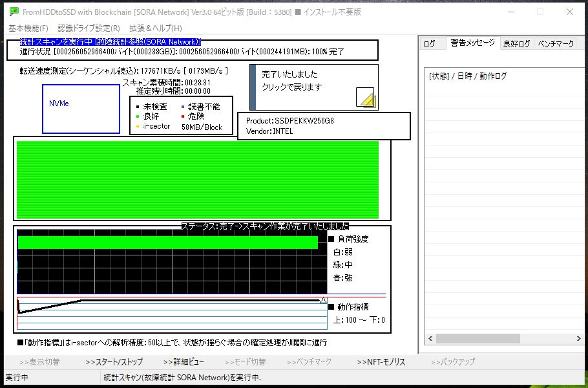588x388 pixels.
Task: Click the Vendor:INTEL text
Action: pyautogui.click(x=269, y=131)
